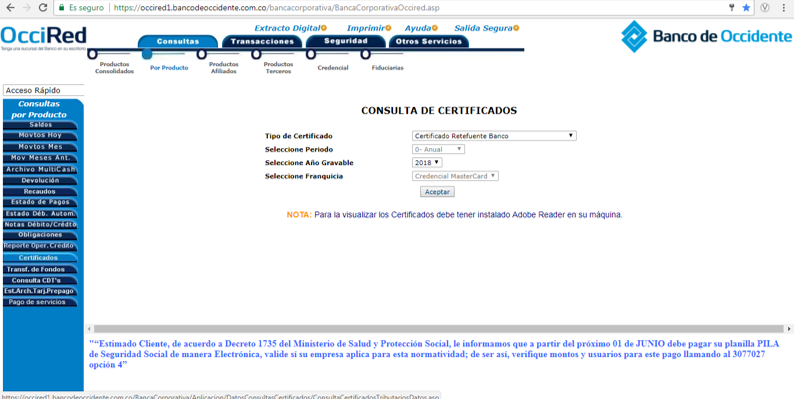794x399 pixels.
Task: Click the Aceptar button
Action: point(437,192)
